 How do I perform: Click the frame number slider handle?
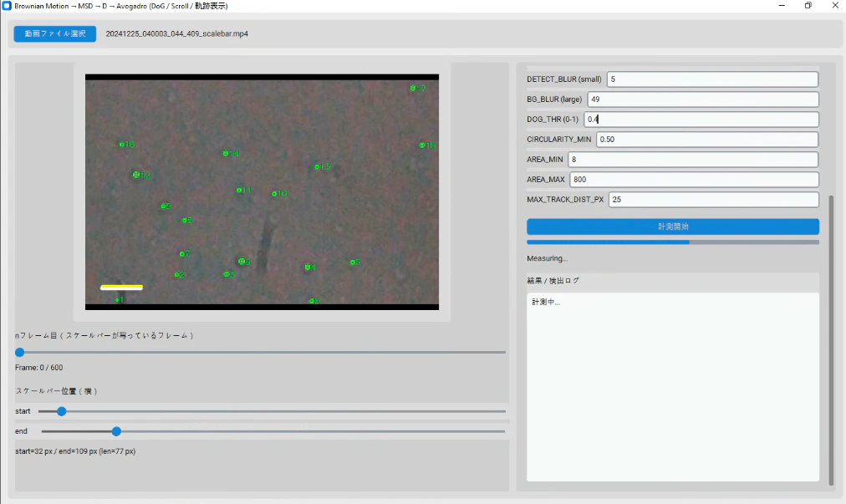pyautogui.click(x=20, y=353)
